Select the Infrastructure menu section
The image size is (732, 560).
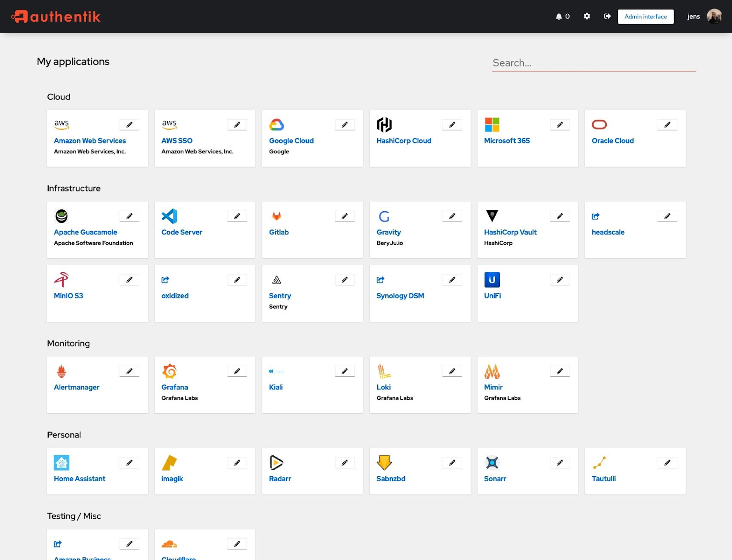click(x=73, y=188)
